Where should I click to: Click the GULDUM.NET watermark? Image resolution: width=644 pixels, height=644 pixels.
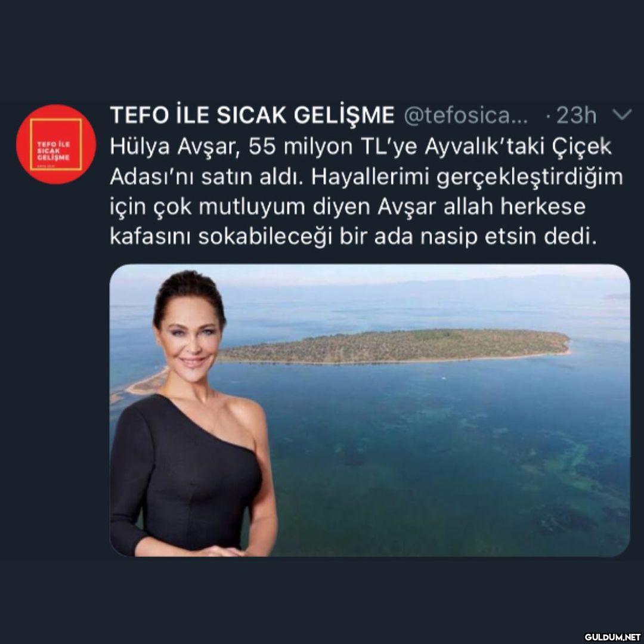click(612, 637)
